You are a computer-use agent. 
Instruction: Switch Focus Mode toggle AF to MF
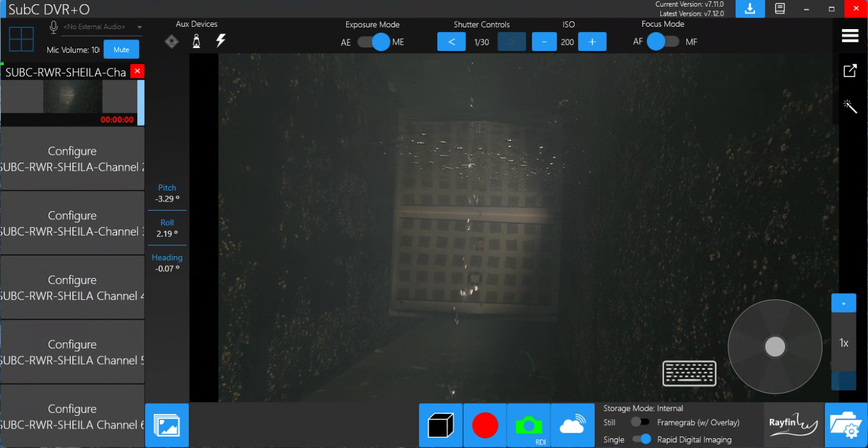click(663, 42)
